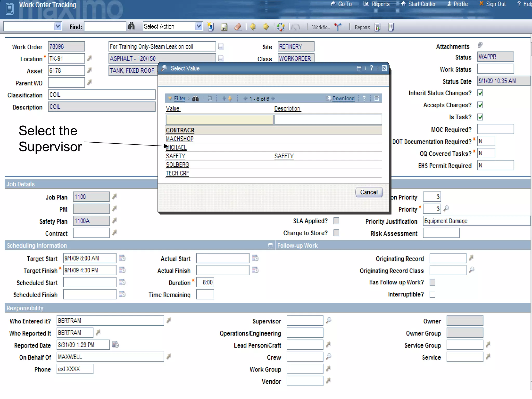Open the Attachments paperclip icon
Screen dimensions: 532x399
point(480,45)
